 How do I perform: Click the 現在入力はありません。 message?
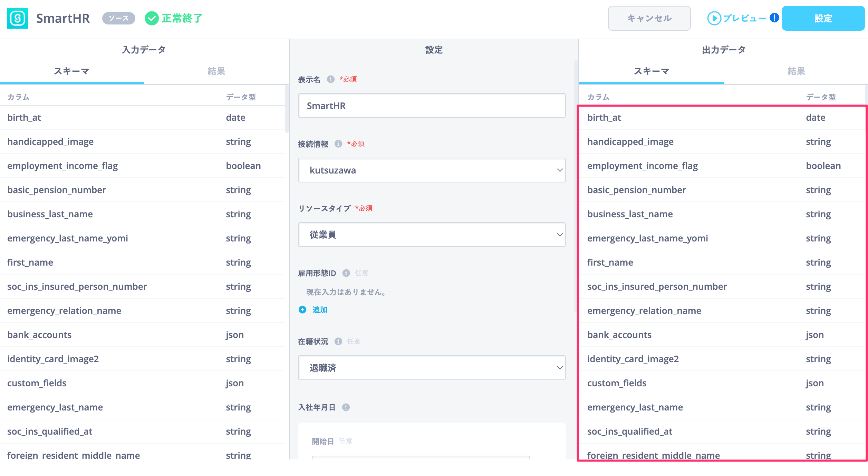point(346,292)
